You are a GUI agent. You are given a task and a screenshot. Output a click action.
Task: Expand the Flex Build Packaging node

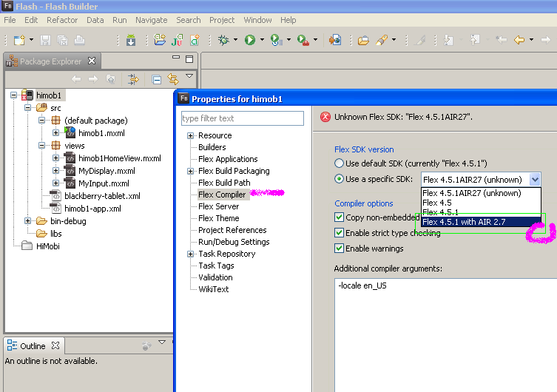[x=190, y=171]
